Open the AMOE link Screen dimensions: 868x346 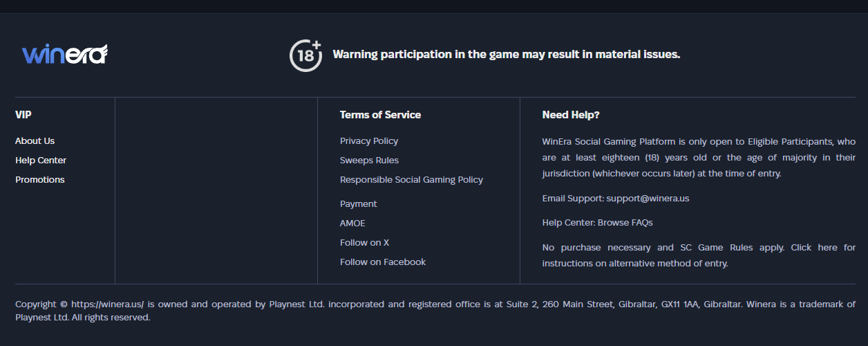(352, 224)
